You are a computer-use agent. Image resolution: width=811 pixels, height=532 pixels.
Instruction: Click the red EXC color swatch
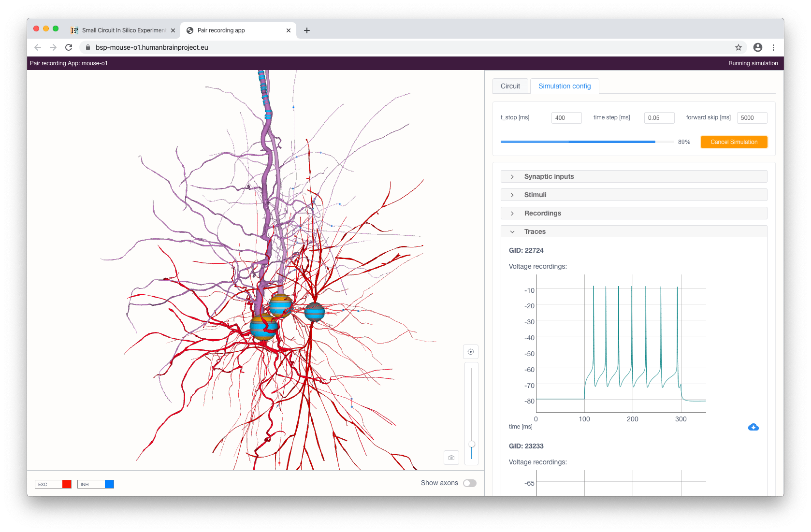tap(67, 484)
